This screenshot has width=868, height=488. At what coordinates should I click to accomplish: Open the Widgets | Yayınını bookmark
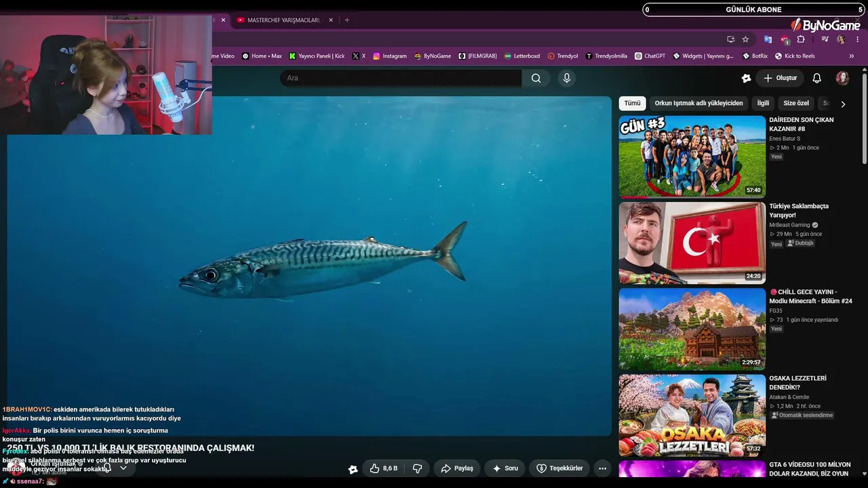[703, 56]
